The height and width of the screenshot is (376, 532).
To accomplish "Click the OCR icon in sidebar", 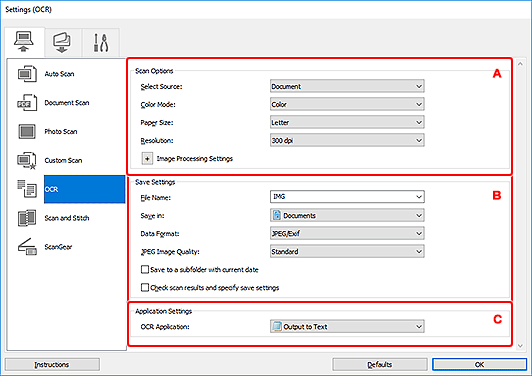I will (27, 189).
